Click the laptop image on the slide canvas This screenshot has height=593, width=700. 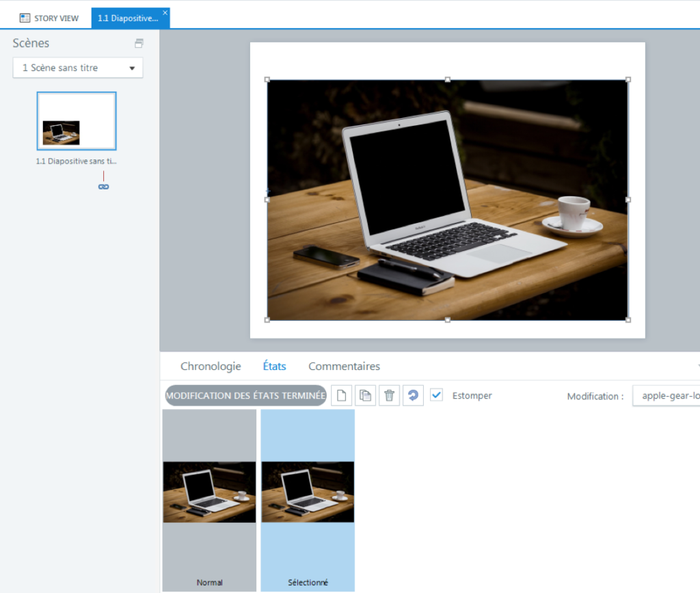point(448,198)
